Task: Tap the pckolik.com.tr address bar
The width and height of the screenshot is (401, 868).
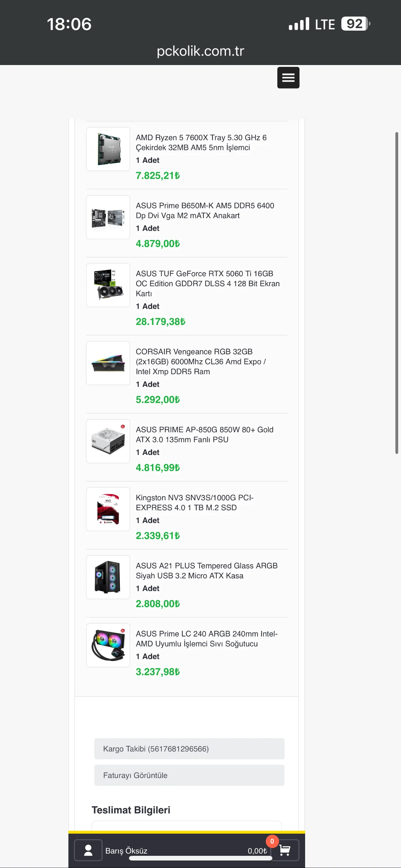Action: 200,51
